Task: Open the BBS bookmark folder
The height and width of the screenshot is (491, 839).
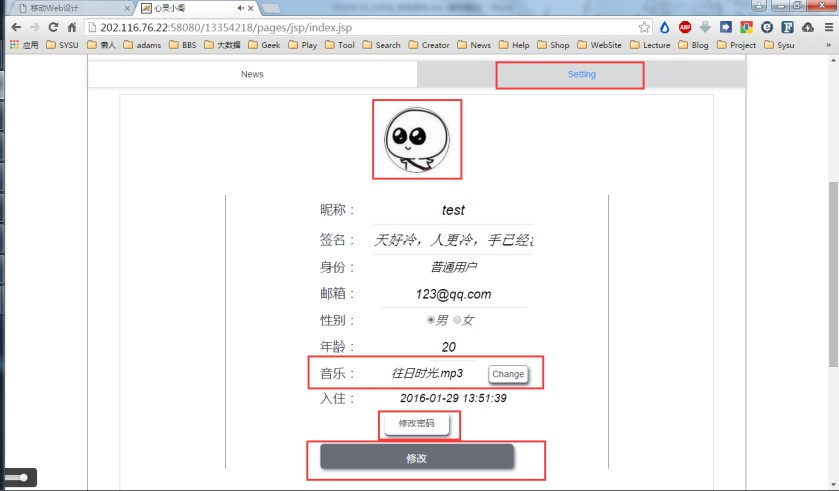Action: click(x=183, y=45)
